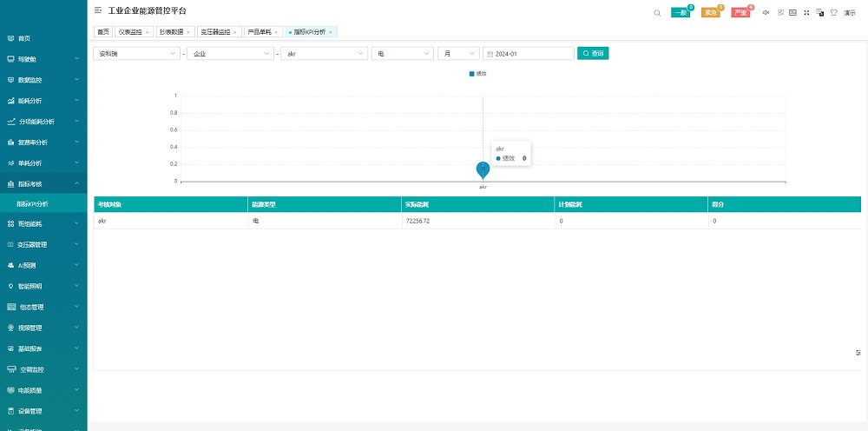This screenshot has height=431, width=868.
Task: Click the 2024-01 date input field
Action: 529,53
